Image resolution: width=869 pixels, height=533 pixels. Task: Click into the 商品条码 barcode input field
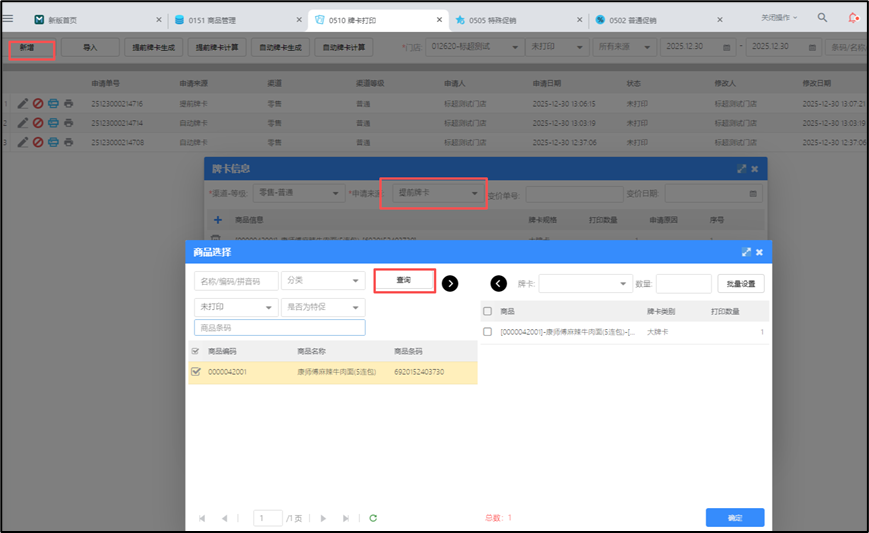279,327
